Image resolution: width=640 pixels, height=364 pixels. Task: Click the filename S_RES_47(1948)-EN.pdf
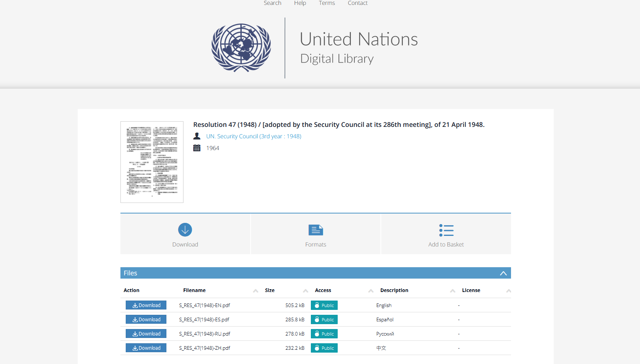205,305
